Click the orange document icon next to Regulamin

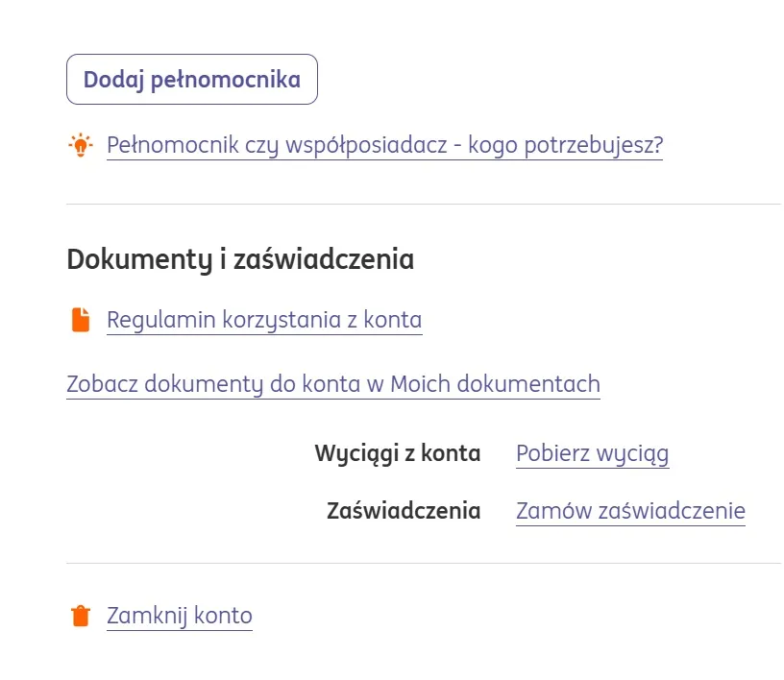(81, 319)
